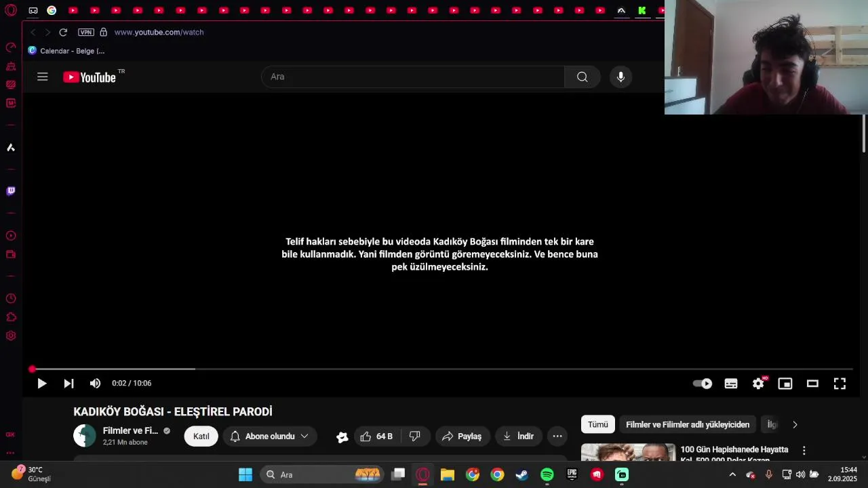Open Twitch panel in sidebar
Viewport: 868px width, 488px height.
11,191
